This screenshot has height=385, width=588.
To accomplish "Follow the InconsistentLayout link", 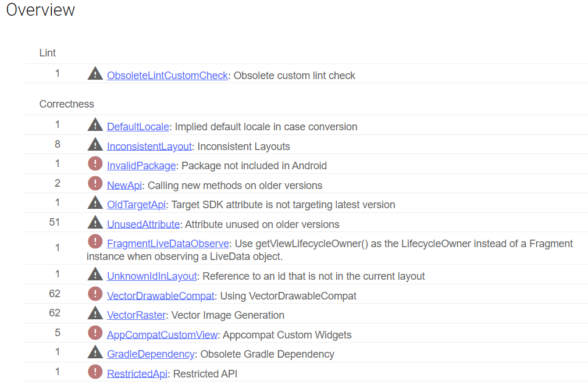I will click(149, 147).
